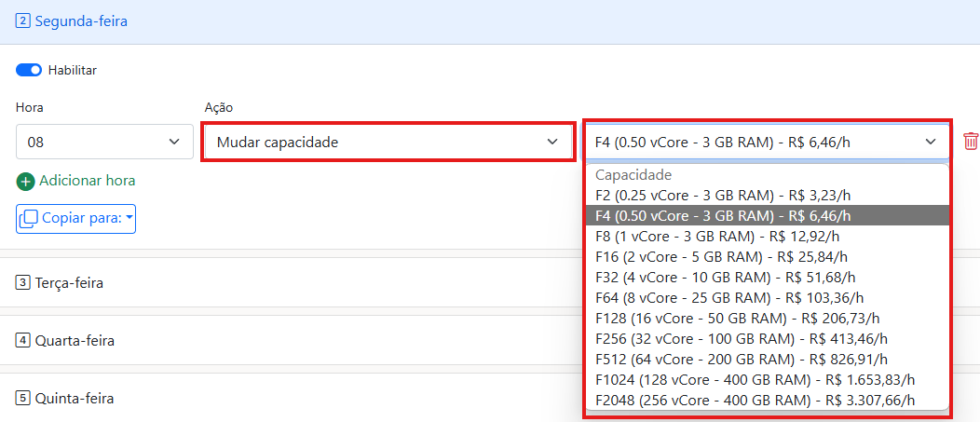
Task: Click the Terça-feira number 3 icon
Action: [23, 282]
